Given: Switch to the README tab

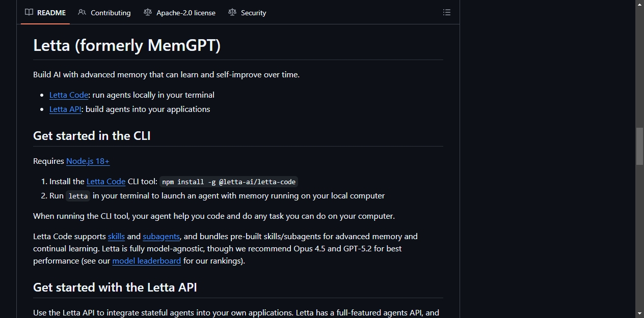Looking at the screenshot, I should (45, 12).
